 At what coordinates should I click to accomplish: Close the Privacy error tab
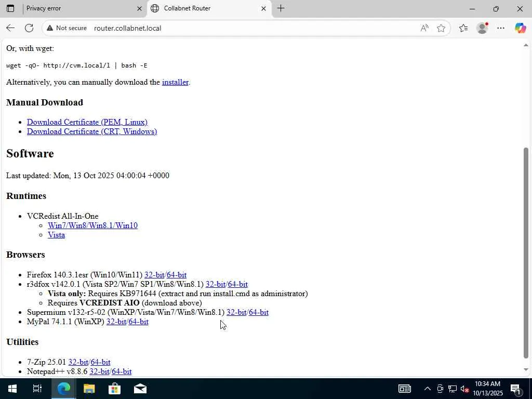tap(139, 8)
